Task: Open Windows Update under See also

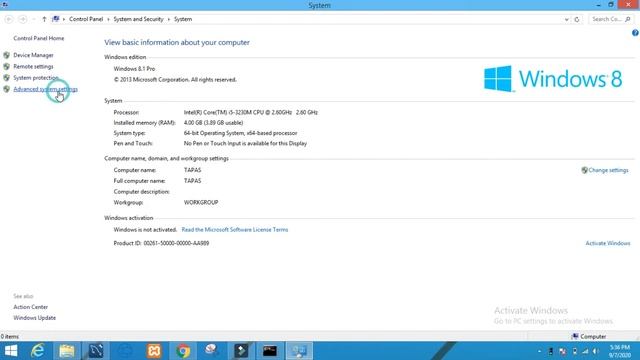Action: click(35, 318)
